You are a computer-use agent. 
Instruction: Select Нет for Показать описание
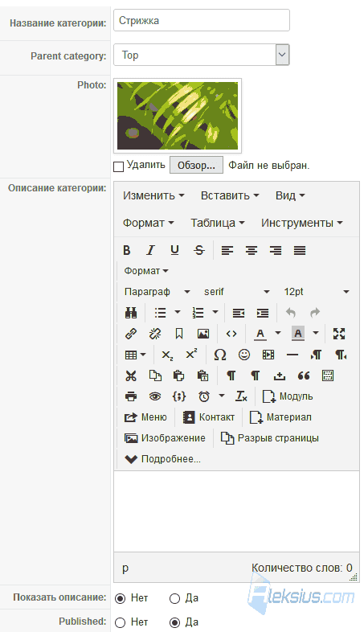click(120, 598)
